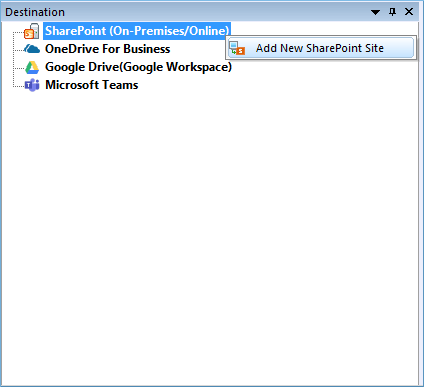The height and width of the screenshot is (387, 424).
Task: Select Microsoft Teams tree node
Action: 92,85
